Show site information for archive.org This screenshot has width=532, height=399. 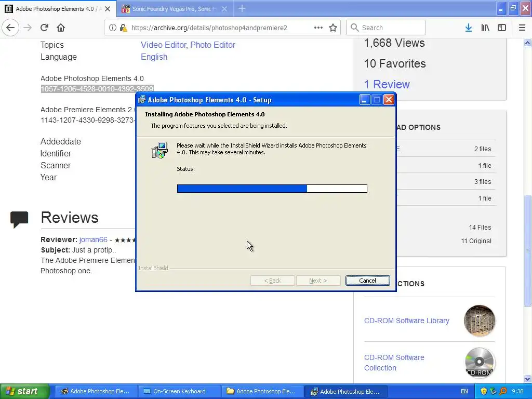[113, 28]
